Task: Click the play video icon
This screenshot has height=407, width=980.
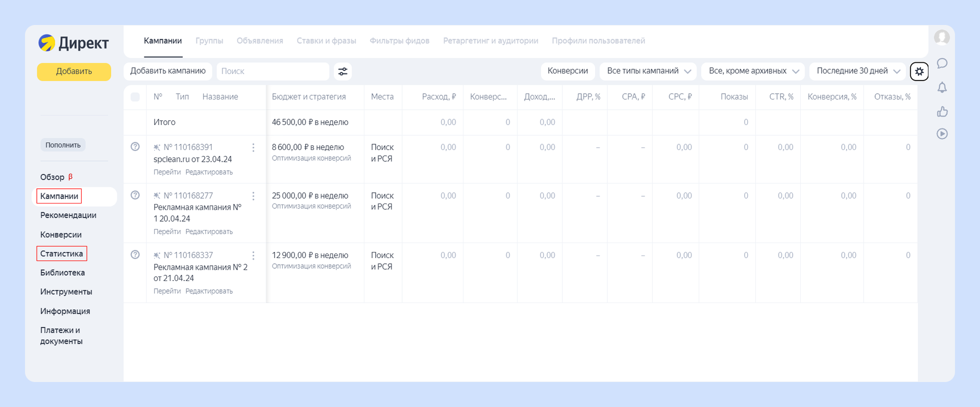Action: [x=942, y=134]
